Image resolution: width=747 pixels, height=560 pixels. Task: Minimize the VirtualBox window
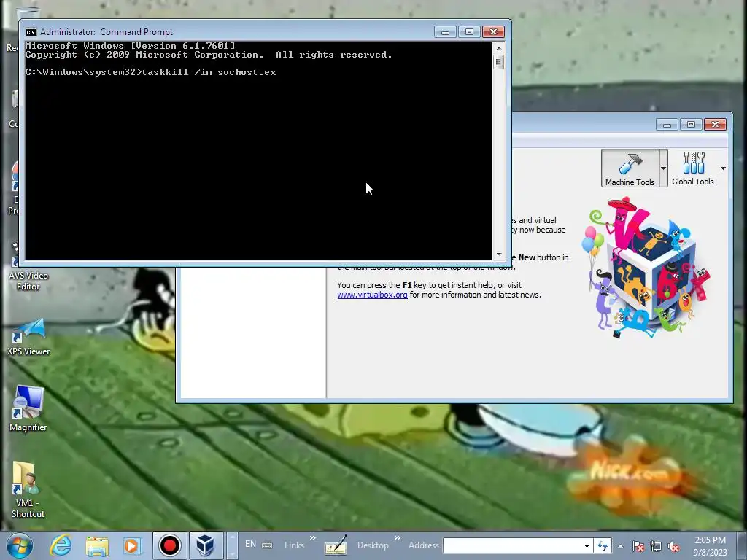[667, 125]
